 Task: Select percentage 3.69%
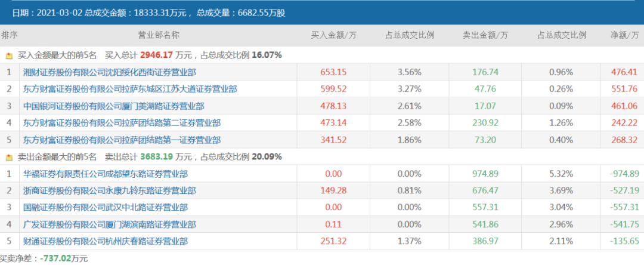pos(561,190)
